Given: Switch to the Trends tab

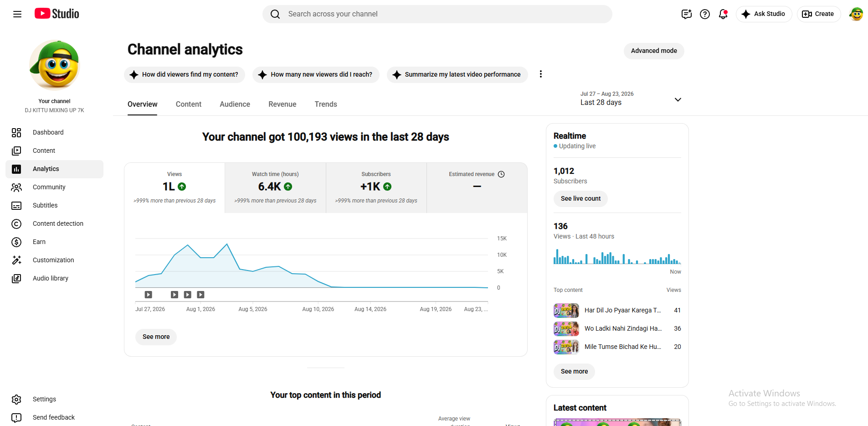Looking at the screenshot, I should point(326,104).
